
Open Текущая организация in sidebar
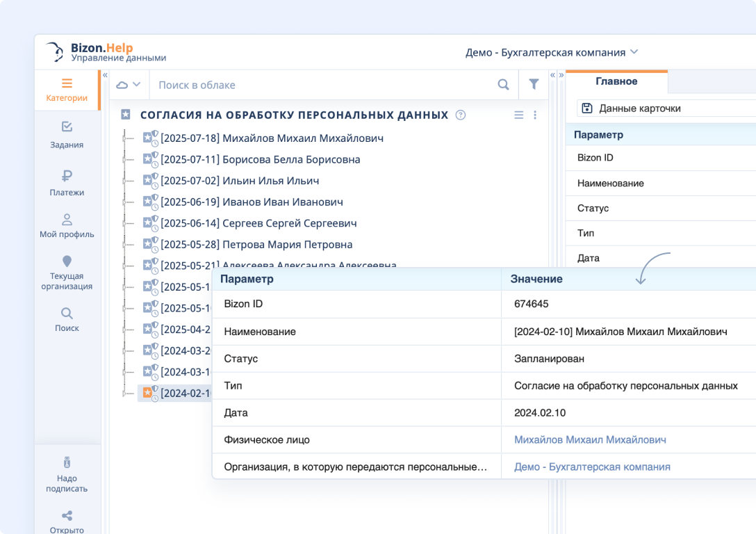[x=67, y=272]
